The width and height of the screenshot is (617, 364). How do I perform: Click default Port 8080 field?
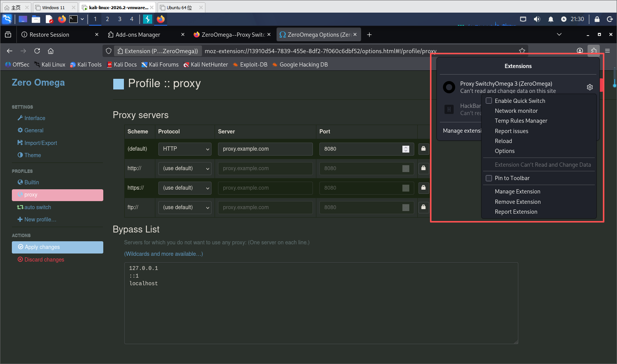pyautogui.click(x=367, y=149)
